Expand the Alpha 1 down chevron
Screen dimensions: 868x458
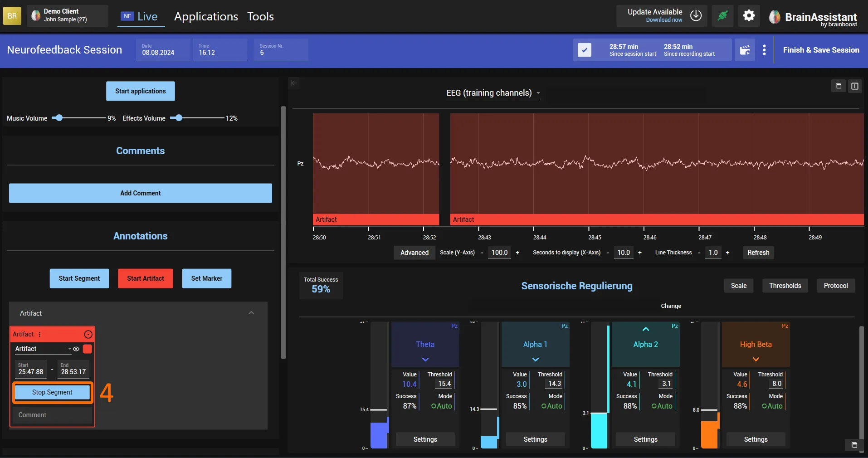pos(536,359)
